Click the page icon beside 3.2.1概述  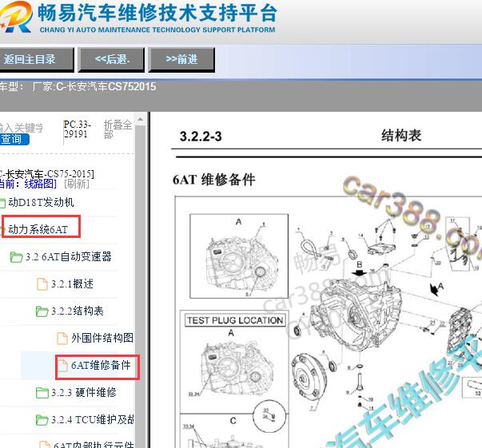click(42, 284)
